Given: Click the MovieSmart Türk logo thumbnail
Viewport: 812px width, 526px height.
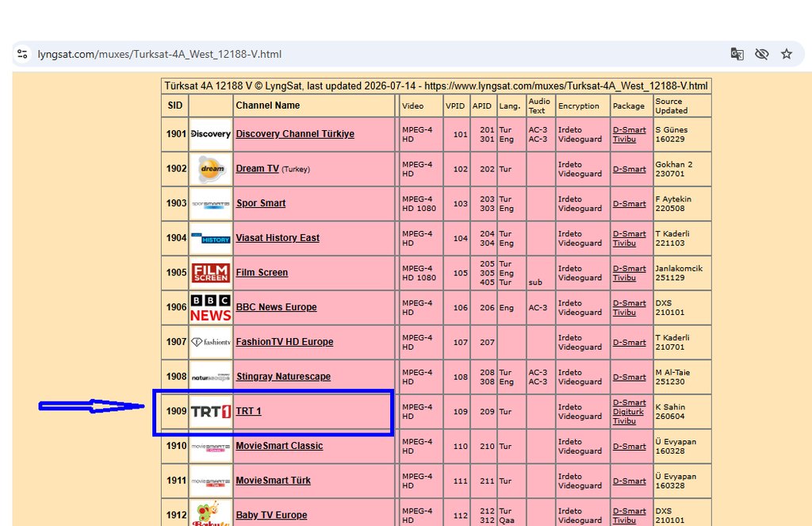Looking at the screenshot, I should tap(211, 481).
